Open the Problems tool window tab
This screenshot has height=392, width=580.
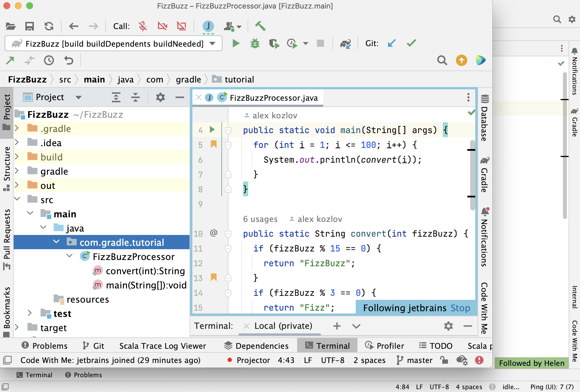click(45, 346)
